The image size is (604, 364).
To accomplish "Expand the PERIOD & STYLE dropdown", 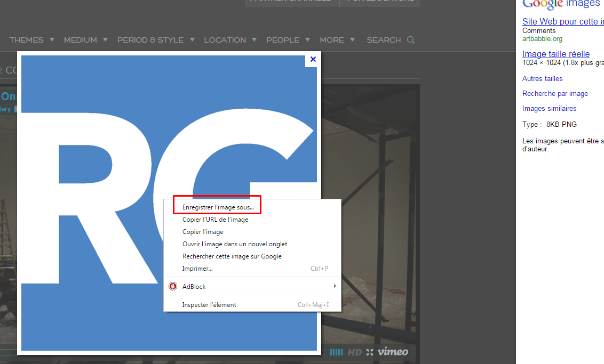I will point(156,40).
